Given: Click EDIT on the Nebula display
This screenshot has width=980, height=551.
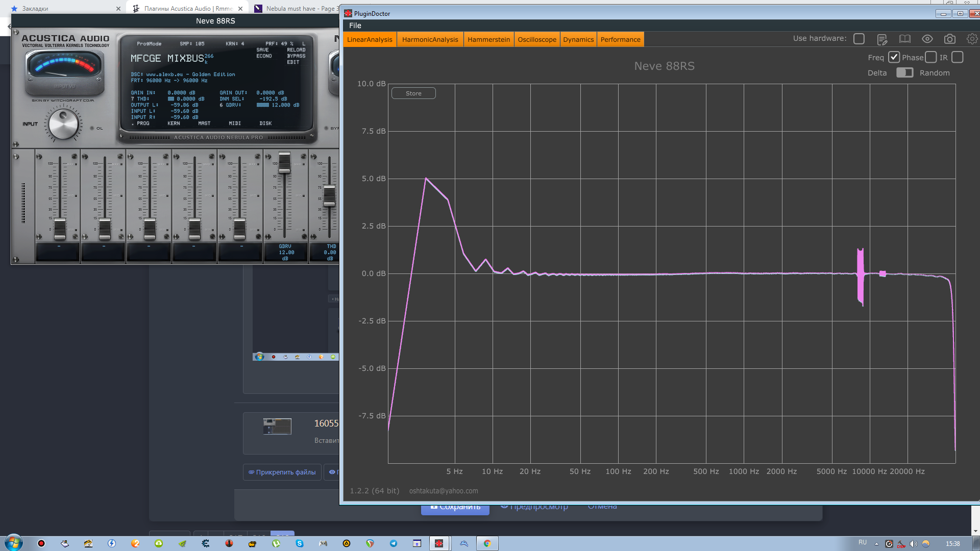Looking at the screenshot, I should click(x=293, y=62).
